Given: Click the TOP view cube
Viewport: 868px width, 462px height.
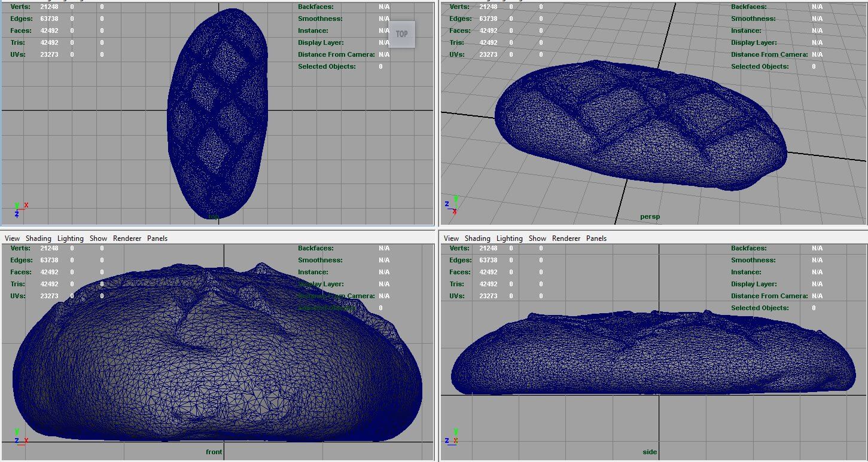Looking at the screenshot, I should [x=402, y=34].
